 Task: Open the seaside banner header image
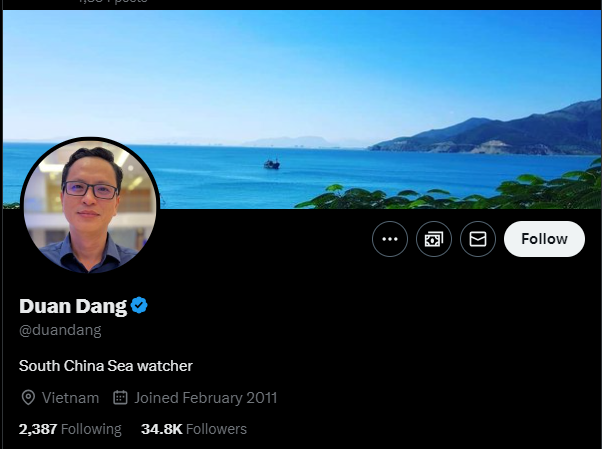click(x=302, y=109)
